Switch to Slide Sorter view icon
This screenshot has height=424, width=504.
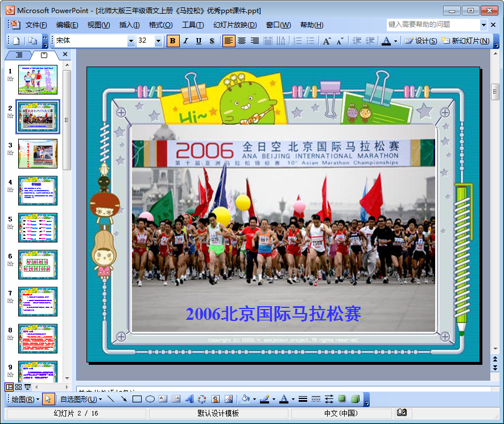(x=19, y=386)
